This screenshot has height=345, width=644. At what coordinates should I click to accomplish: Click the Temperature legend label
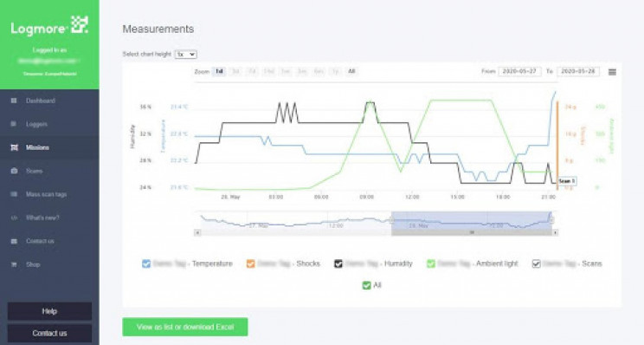click(x=192, y=264)
